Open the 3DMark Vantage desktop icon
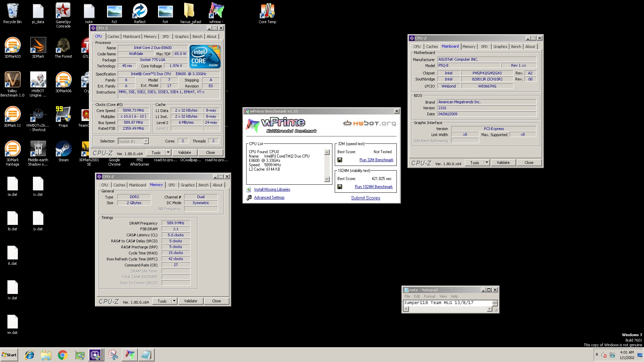Image resolution: width=644 pixels, height=362 pixels. pos(12,153)
